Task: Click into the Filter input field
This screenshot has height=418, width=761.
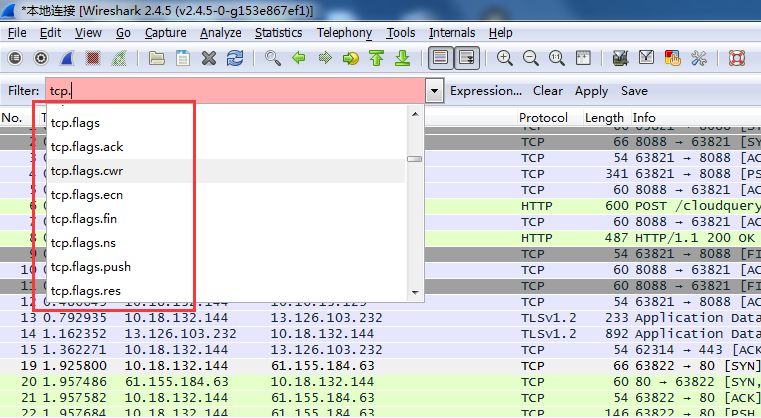Action: (x=235, y=91)
